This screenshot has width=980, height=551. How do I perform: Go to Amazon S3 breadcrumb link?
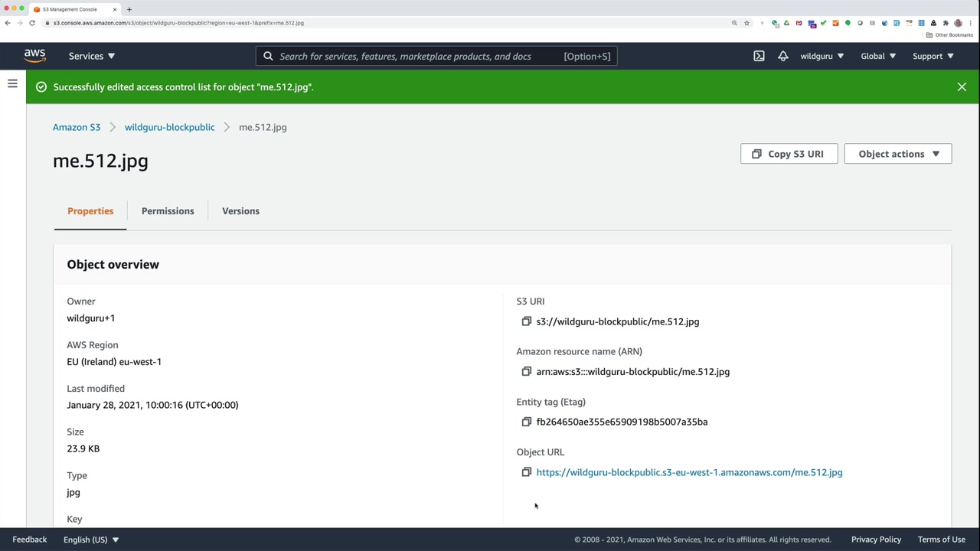tap(77, 127)
